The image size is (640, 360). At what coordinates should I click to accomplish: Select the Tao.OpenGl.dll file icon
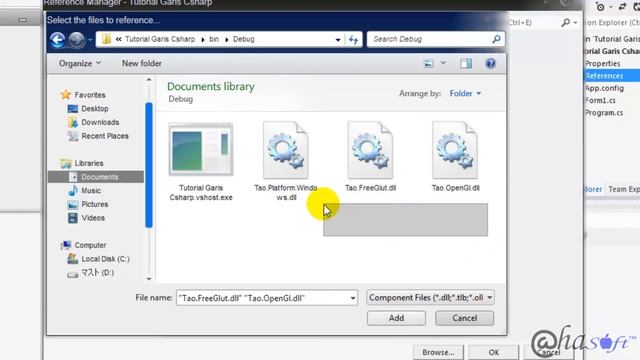coord(455,150)
